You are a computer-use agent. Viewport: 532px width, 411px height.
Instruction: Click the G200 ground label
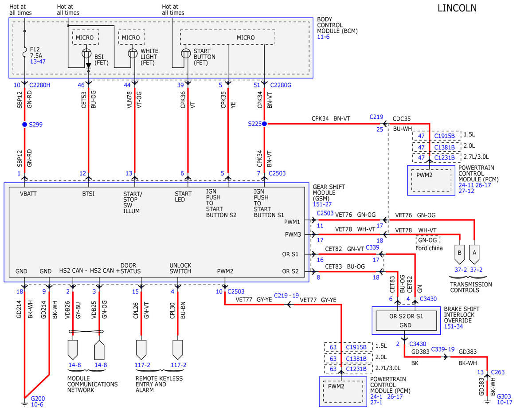click(x=37, y=399)
